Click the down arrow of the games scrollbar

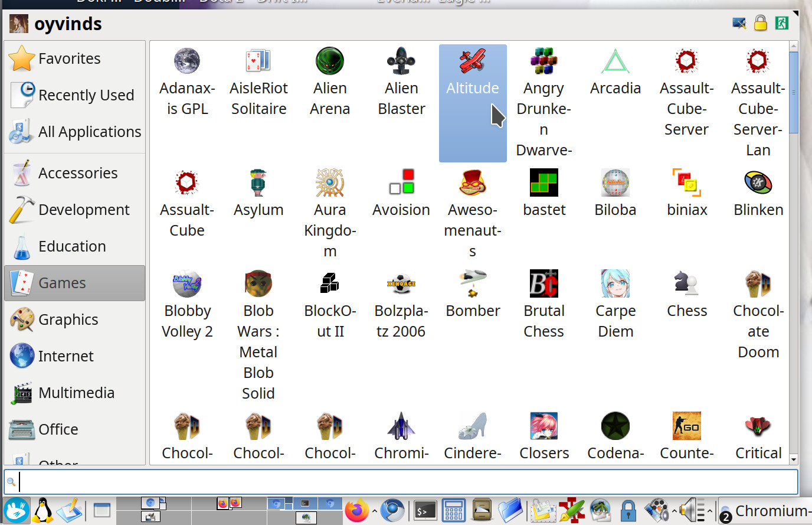[794, 459]
